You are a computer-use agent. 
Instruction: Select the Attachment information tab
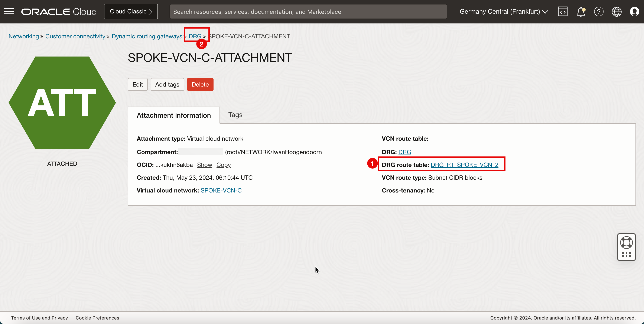point(173,114)
